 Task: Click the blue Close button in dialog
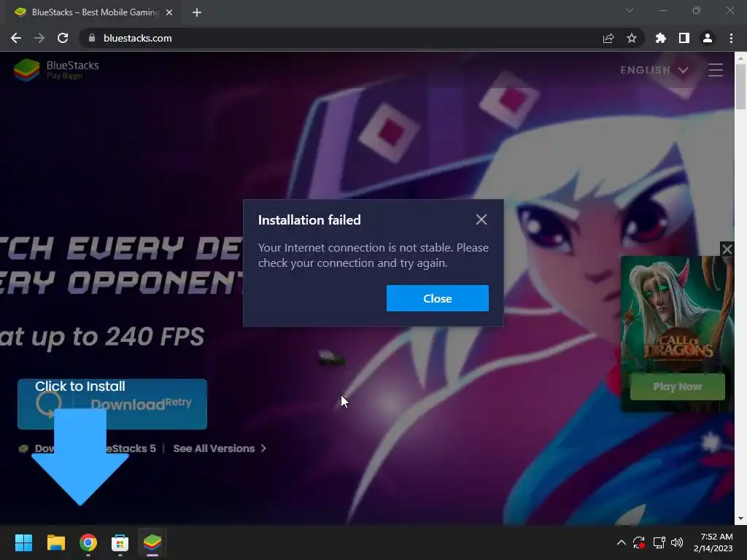[438, 298]
